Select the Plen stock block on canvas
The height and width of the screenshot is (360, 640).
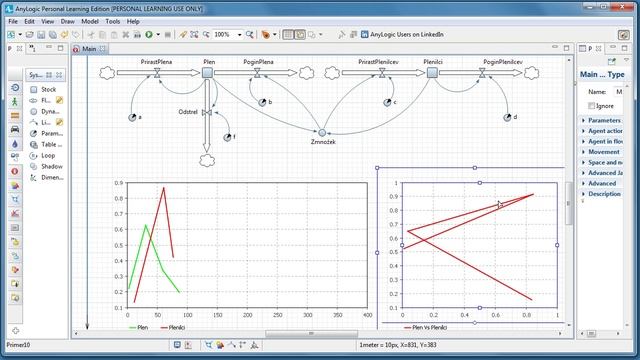207,73
